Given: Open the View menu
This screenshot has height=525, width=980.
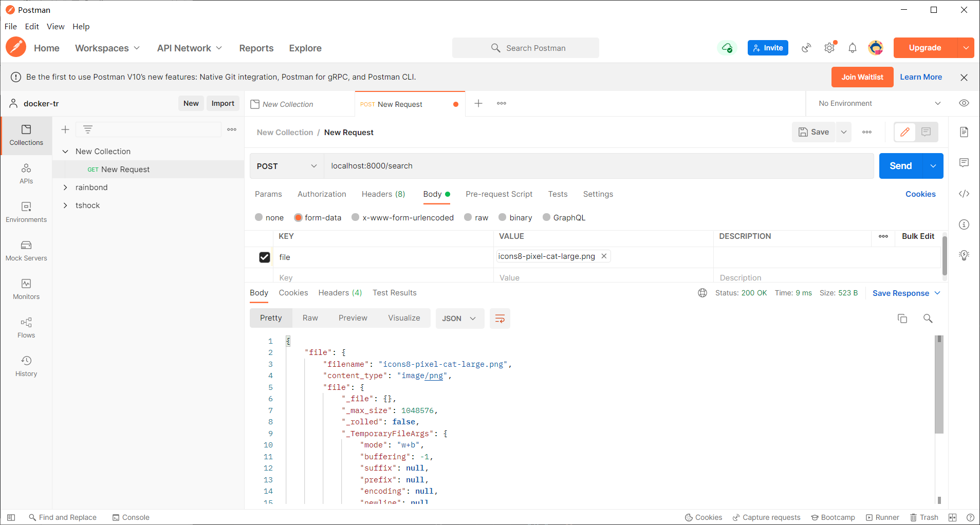Looking at the screenshot, I should point(56,26).
